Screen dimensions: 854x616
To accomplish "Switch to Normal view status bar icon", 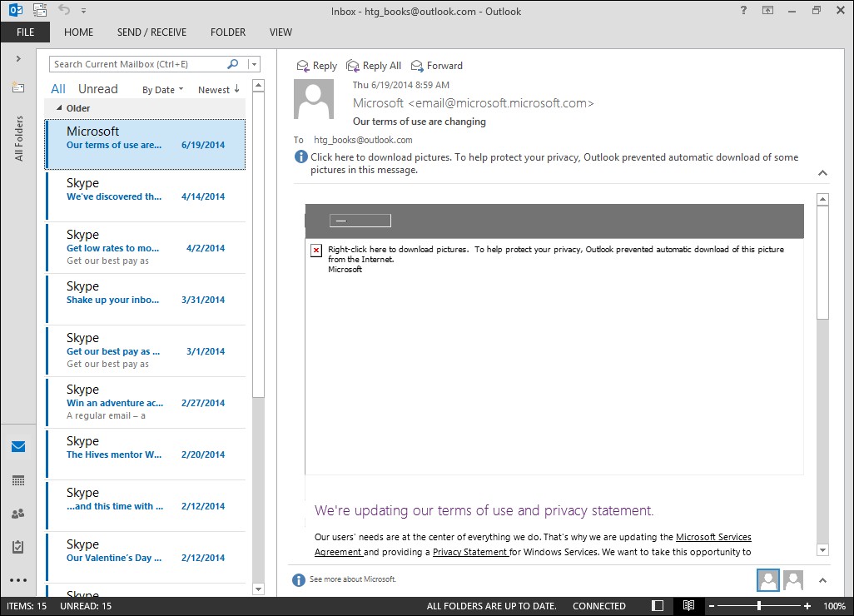I will tap(658, 606).
